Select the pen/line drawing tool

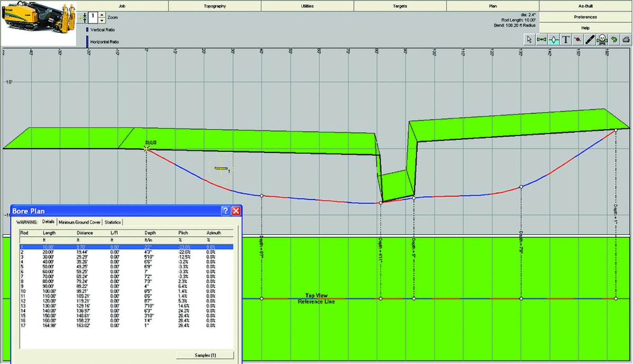click(590, 39)
